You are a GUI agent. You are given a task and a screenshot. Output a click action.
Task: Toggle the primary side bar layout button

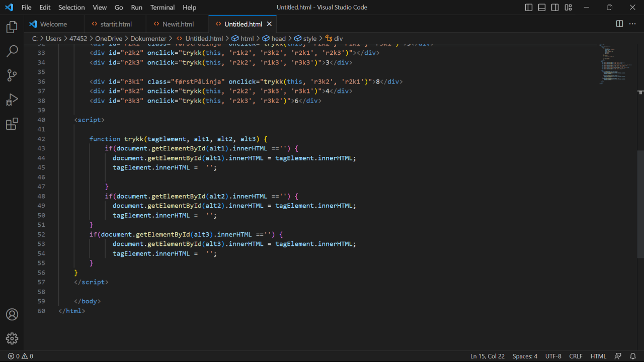[x=529, y=8]
